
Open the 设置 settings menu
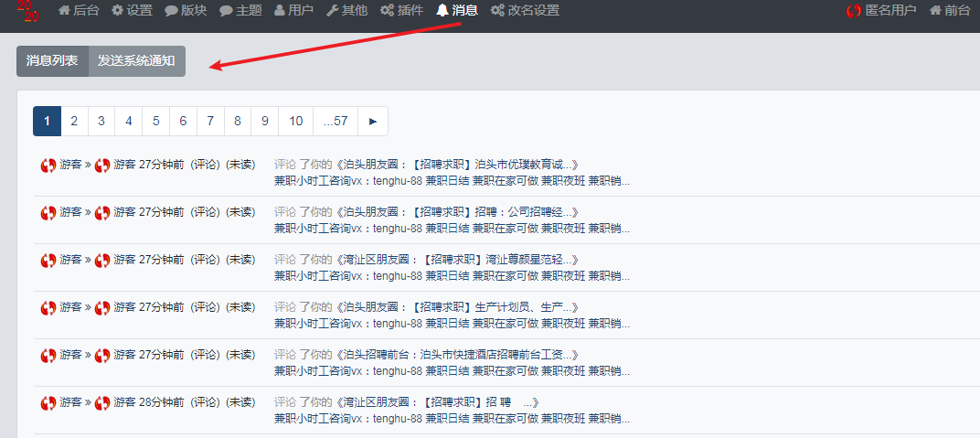132,10
